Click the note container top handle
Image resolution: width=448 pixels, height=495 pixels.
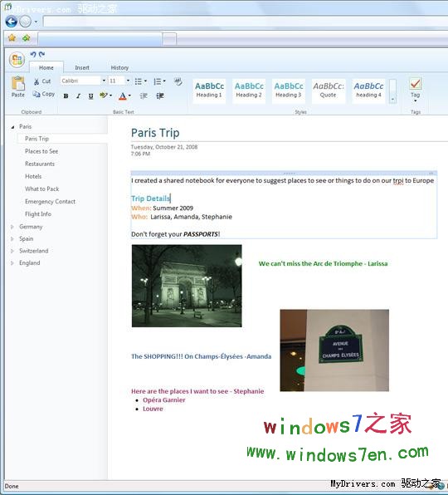284,173
